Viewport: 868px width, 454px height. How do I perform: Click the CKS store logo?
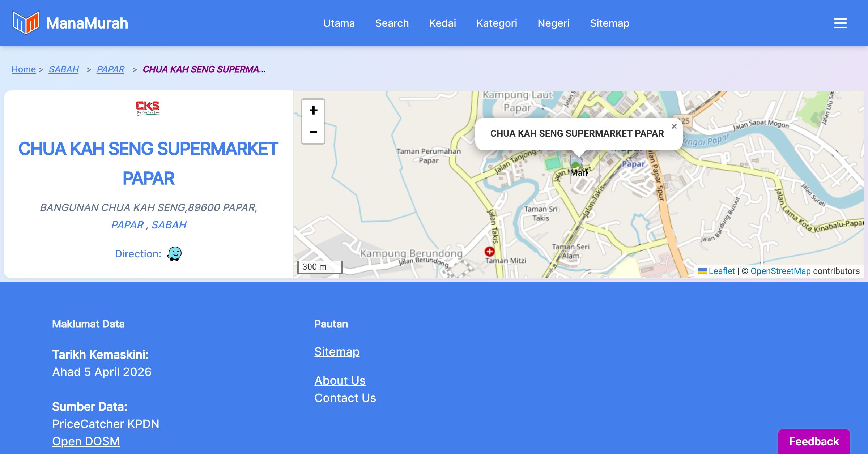(x=148, y=107)
